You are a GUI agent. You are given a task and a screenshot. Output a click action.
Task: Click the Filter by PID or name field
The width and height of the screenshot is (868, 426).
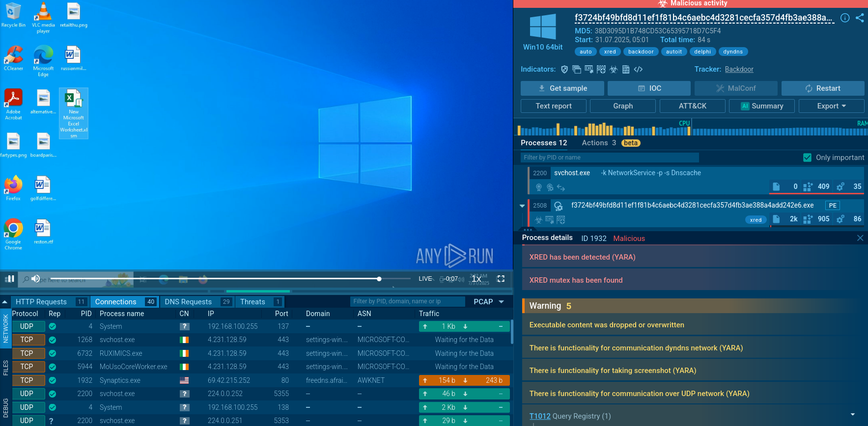coord(609,158)
